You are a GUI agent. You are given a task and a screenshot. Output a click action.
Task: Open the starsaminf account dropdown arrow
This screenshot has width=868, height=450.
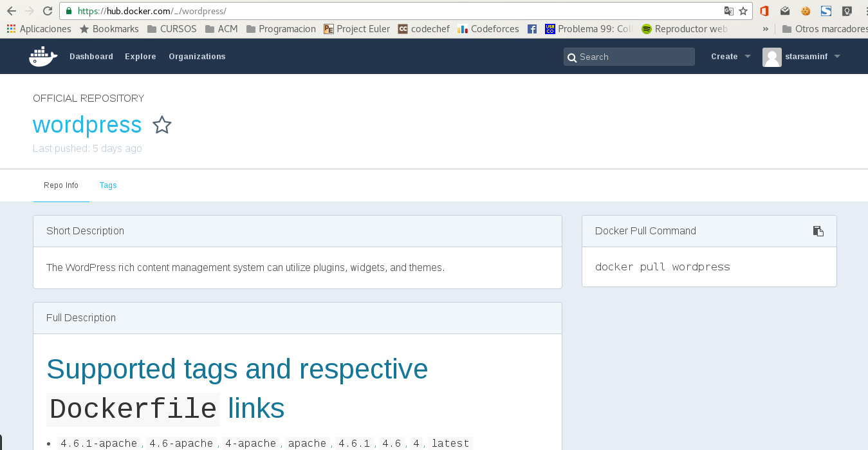[837, 57]
